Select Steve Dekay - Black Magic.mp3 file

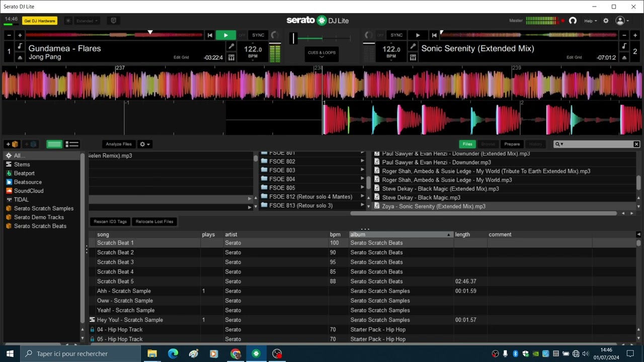click(x=503, y=198)
